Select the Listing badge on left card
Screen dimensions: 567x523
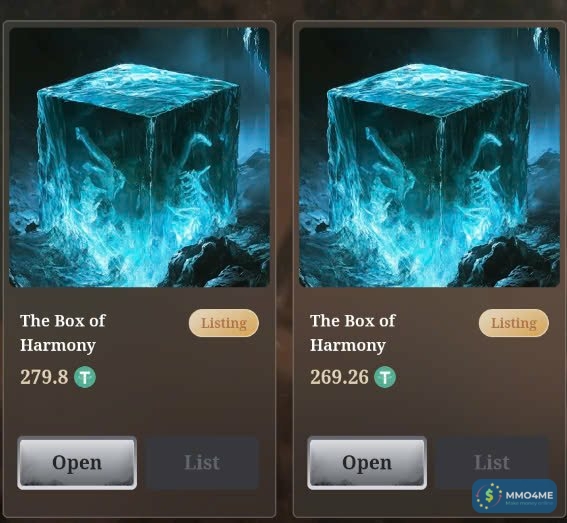[x=224, y=323]
